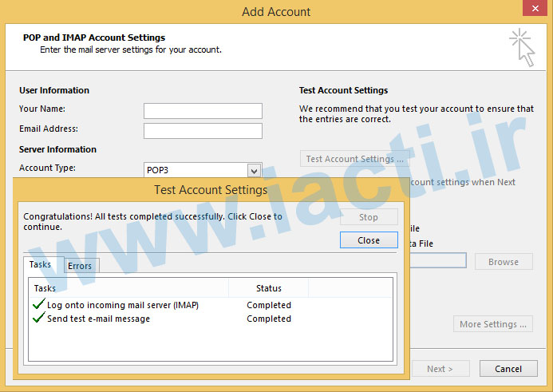The image size is (553, 392).
Task: Switch to the Errors tab
Action: click(x=80, y=266)
